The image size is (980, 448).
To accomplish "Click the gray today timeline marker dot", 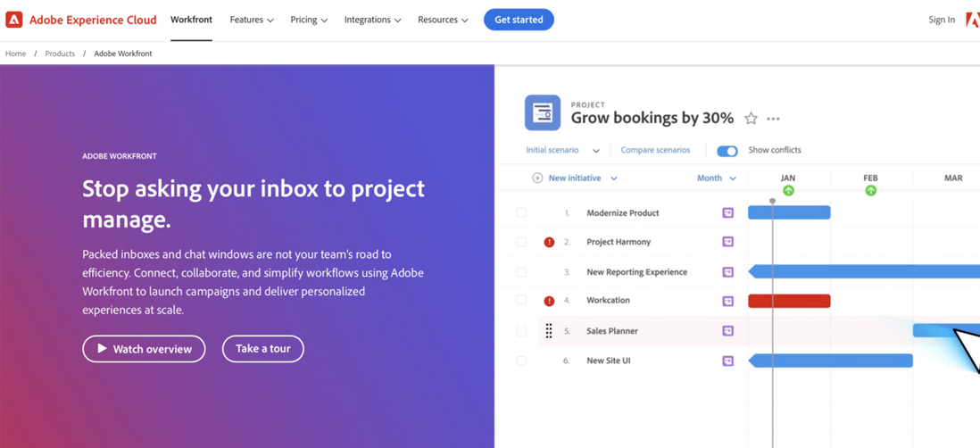I will (773, 201).
